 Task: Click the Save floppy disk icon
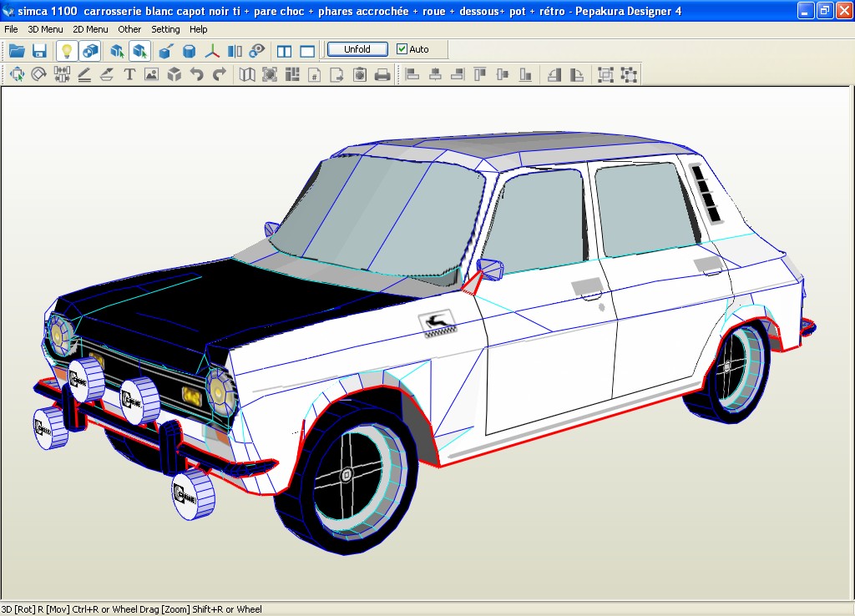39,51
